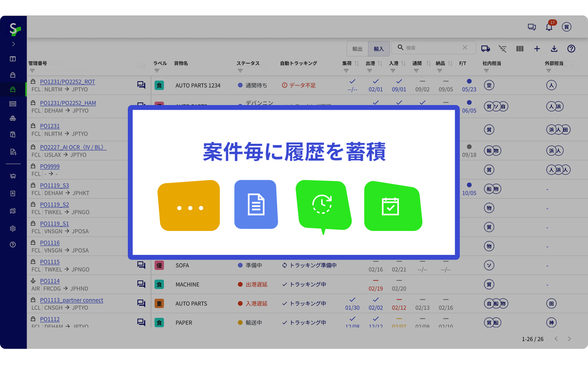Open filter under ステータス column header
Viewport: 588px width, 365px height.
(x=240, y=71)
